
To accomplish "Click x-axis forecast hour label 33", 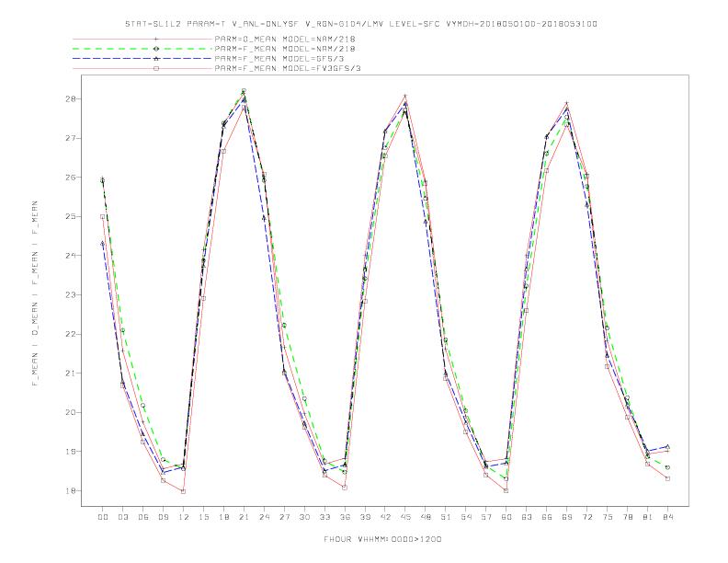I will (324, 517).
